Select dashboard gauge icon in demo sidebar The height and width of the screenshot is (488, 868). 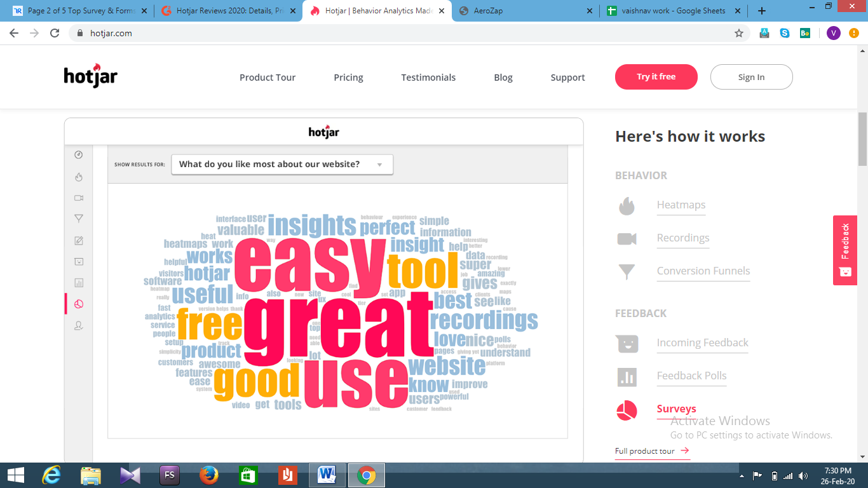[x=79, y=155]
